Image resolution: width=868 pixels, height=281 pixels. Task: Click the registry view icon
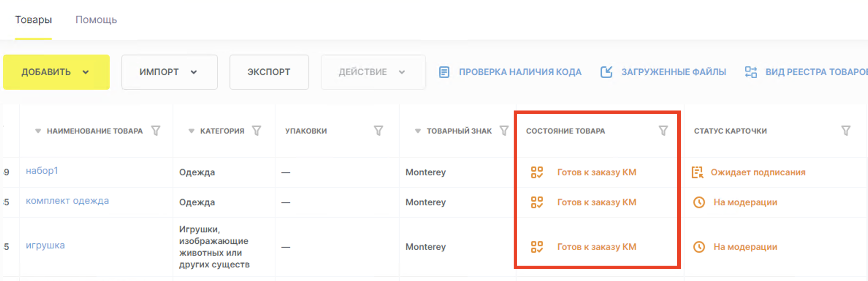(751, 72)
